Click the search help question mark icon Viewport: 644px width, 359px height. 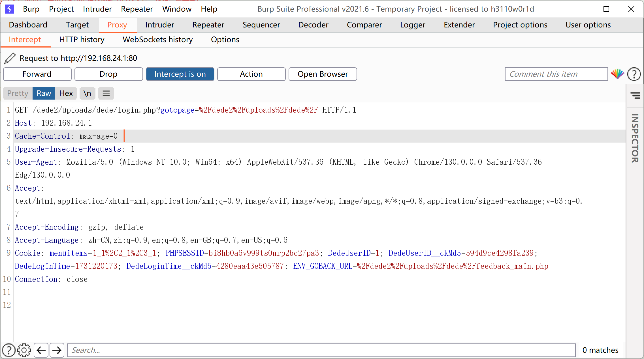(x=9, y=350)
